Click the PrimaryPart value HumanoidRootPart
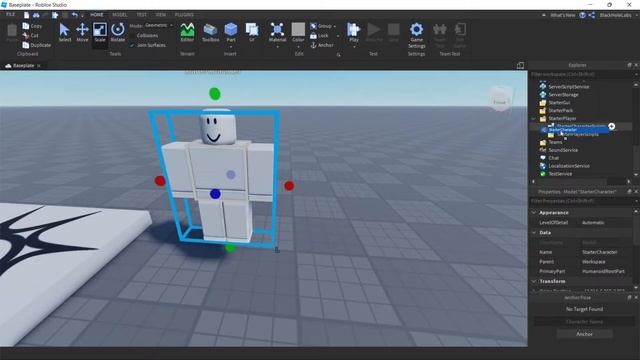This screenshot has height=360, width=640. click(x=603, y=271)
